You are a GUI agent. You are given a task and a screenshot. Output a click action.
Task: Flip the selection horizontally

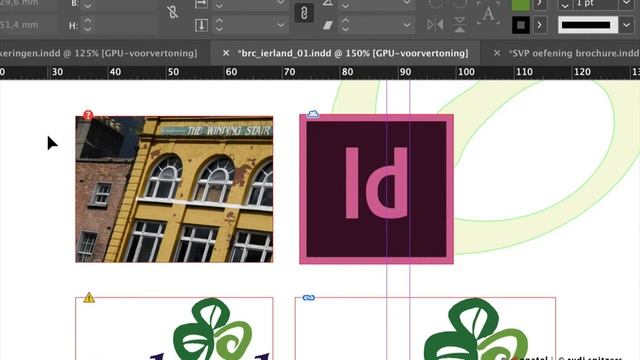[435, 25]
